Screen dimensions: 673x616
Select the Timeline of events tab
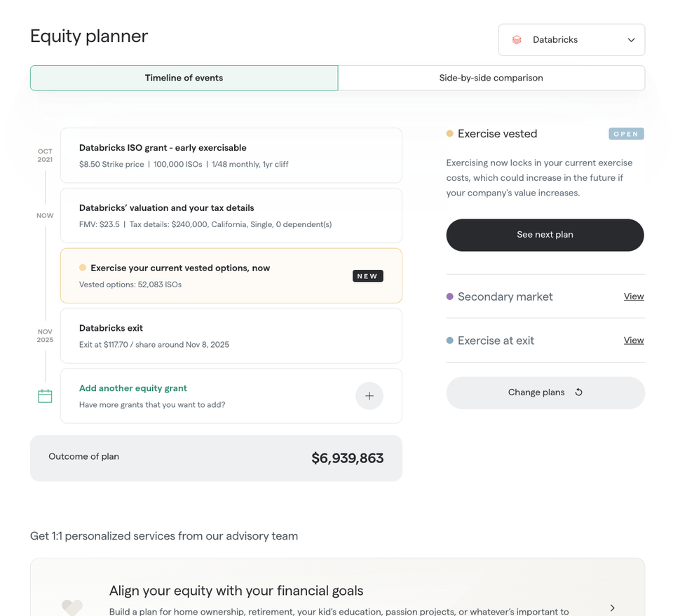pyautogui.click(x=184, y=78)
